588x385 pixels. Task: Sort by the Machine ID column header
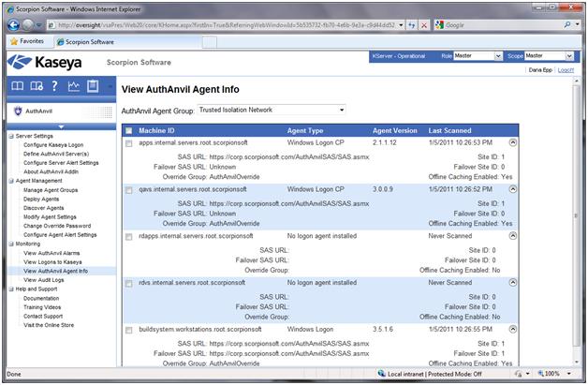(x=156, y=130)
